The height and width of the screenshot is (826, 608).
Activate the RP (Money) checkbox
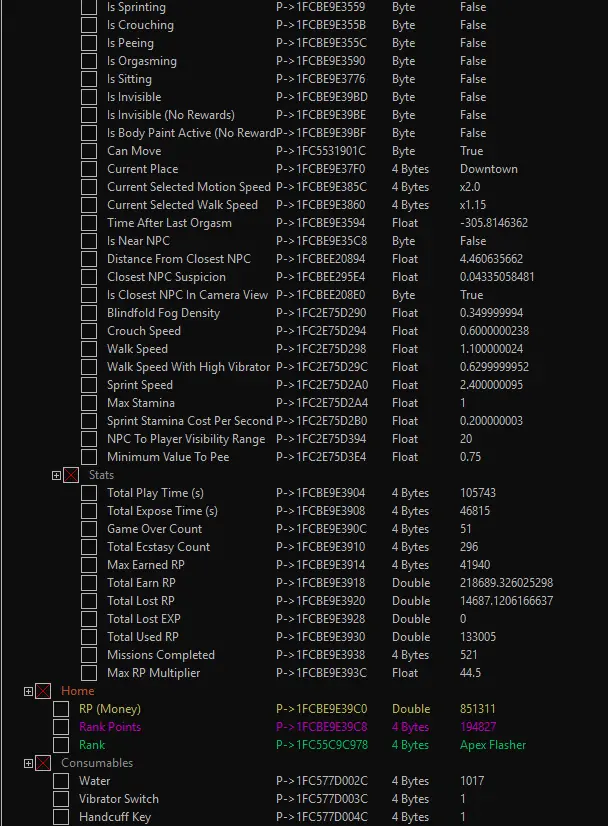click(61, 710)
